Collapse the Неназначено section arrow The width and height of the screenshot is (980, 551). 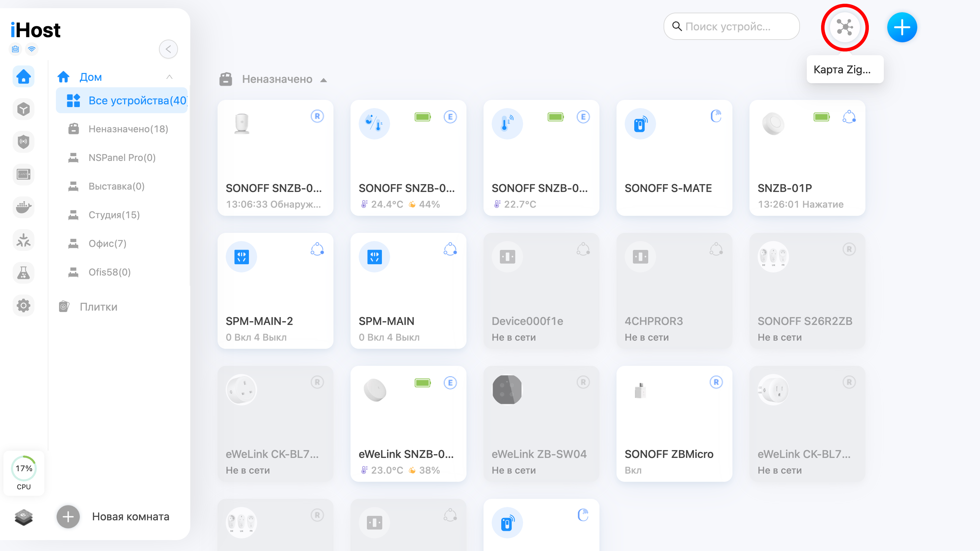coord(323,80)
